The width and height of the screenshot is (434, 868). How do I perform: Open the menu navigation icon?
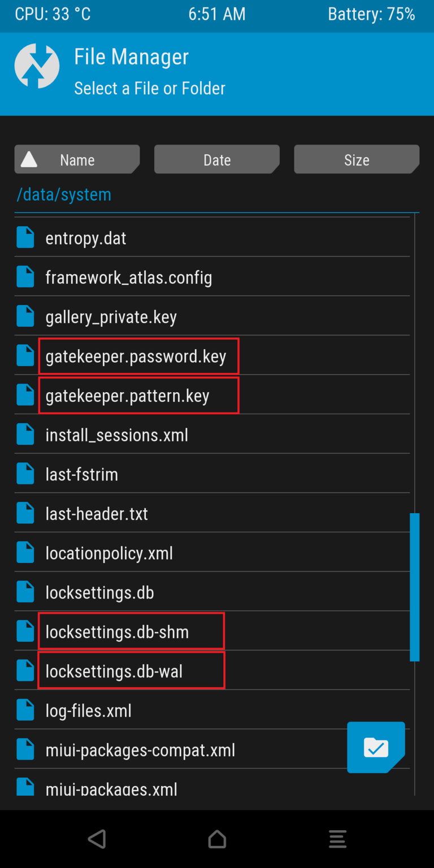click(337, 839)
